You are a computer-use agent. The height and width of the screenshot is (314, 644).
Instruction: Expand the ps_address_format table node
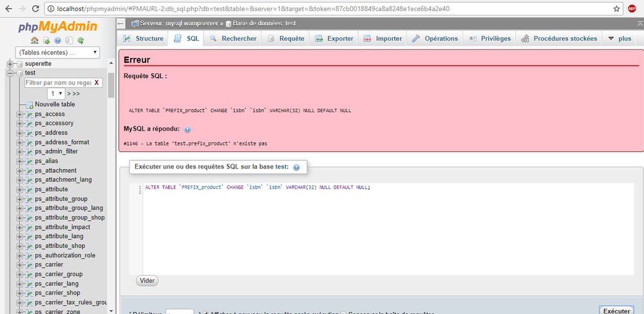pyautogui.click(x=19, y=142)
